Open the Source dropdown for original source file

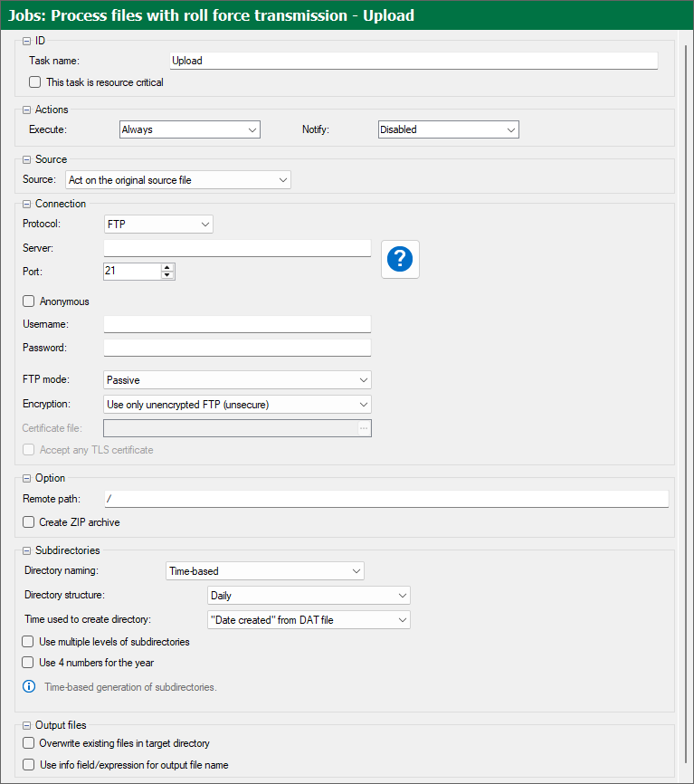coord(178,180)
